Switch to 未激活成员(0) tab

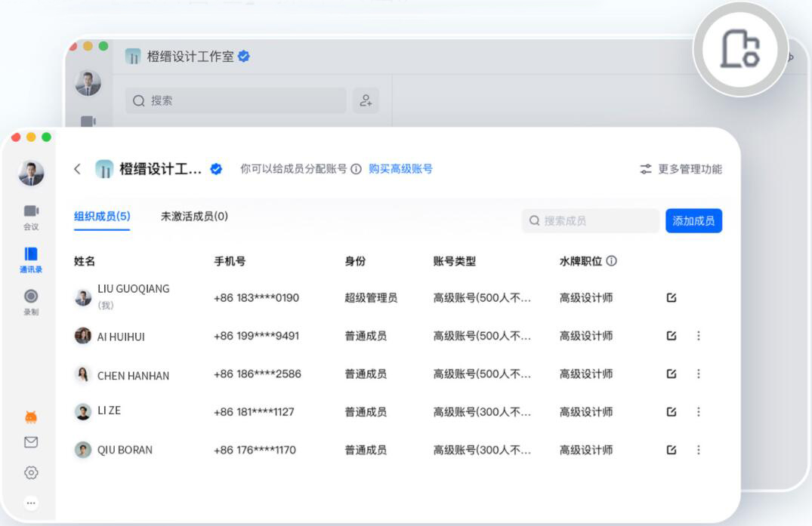(x=194, y=217)
